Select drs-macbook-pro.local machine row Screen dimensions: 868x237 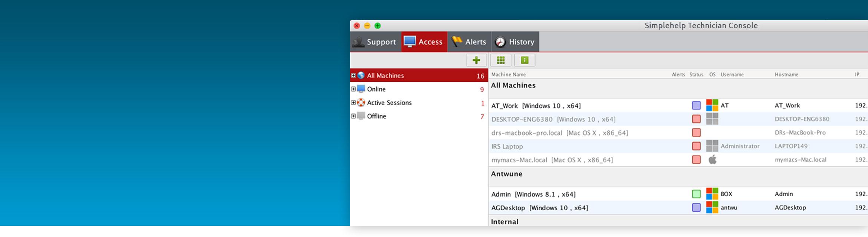click(678, 133)
